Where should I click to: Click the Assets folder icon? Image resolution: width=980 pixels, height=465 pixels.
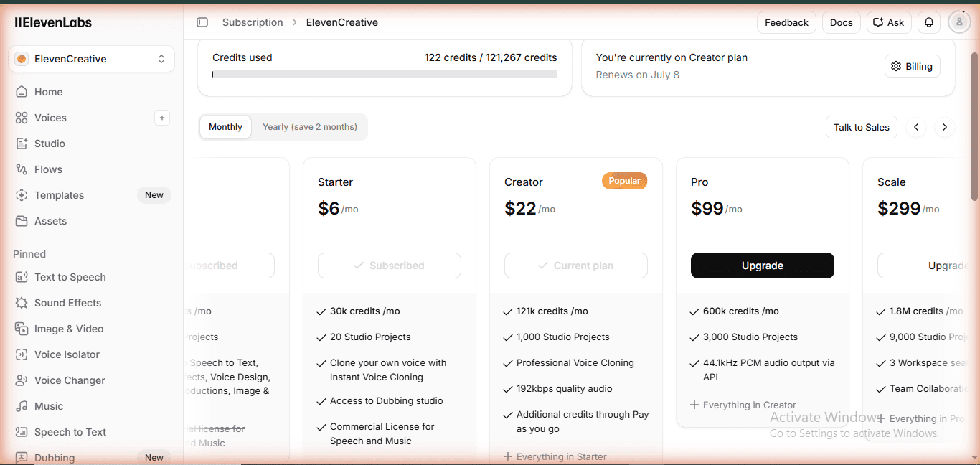point(22,221)
